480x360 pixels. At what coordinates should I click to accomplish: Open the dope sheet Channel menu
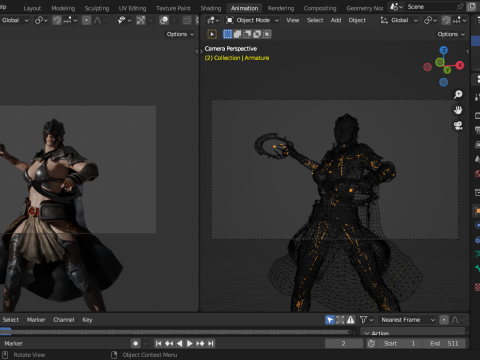(x=64, y=320)
